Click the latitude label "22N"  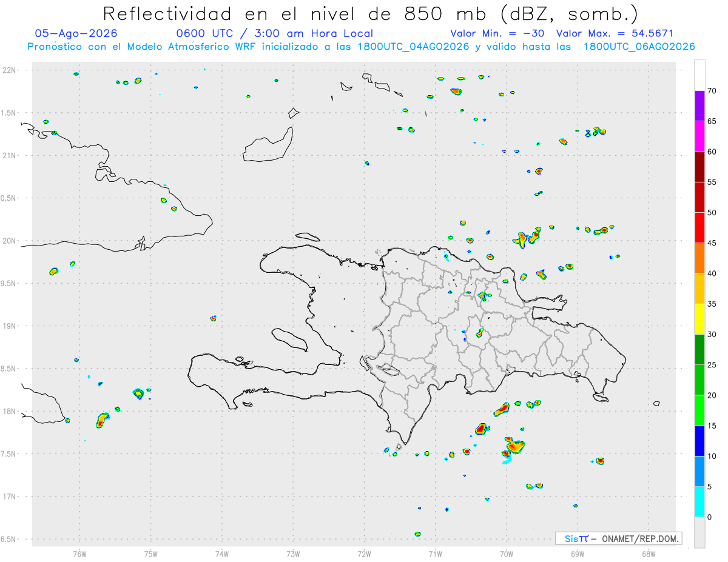pos(9,70)
